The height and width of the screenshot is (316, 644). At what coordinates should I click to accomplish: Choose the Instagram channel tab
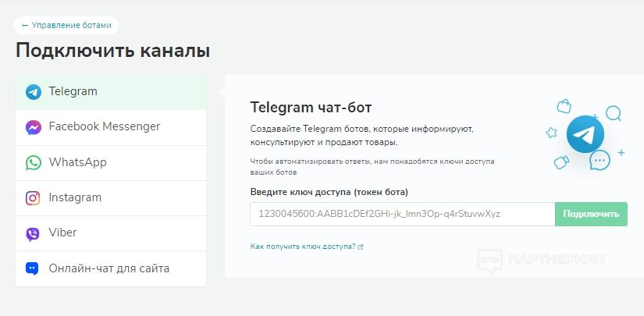tap(111, 198)
